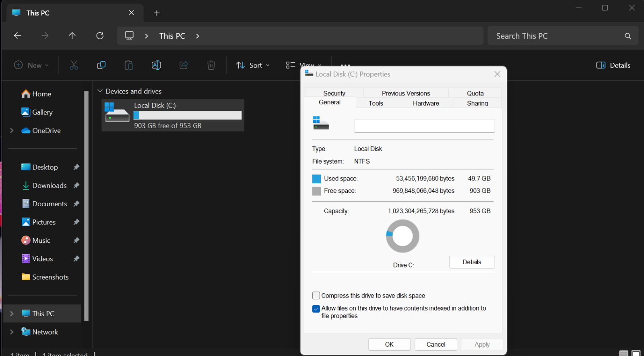This screenshot has height=356, width=644.
Task: Open Music folder in sidebar
Action: pyautogui.click(x=41, y=240)
